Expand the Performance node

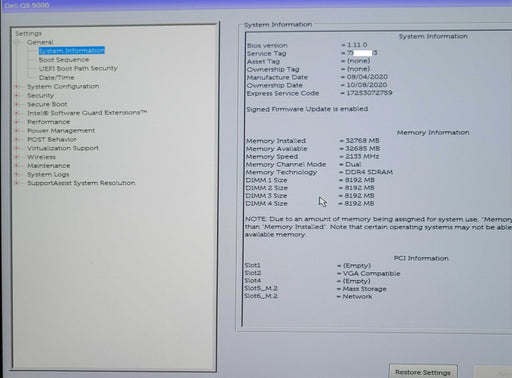pos(17,122)
